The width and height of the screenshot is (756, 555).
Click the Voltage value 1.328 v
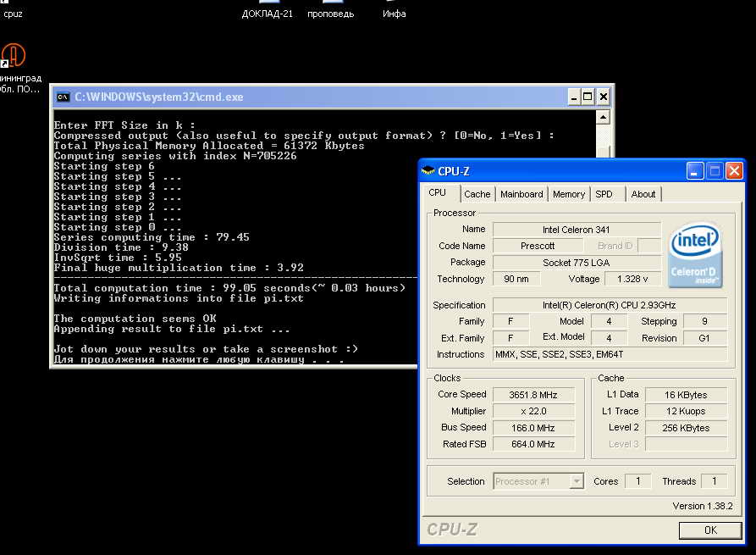point(632,279)
